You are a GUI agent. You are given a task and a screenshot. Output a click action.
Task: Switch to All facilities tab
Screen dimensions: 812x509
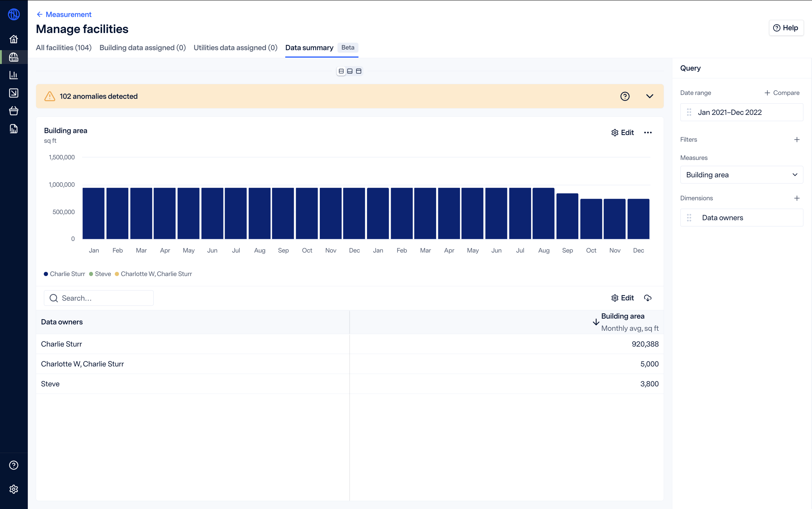point(64,47)
